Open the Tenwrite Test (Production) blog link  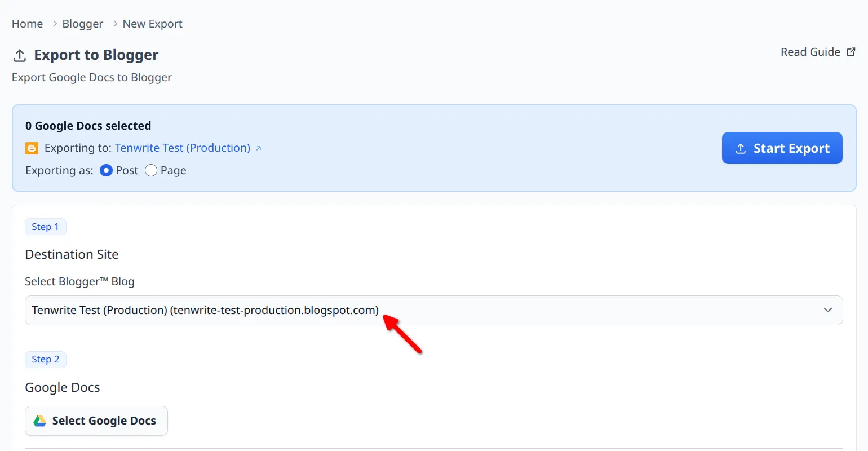tap(182, 148)
